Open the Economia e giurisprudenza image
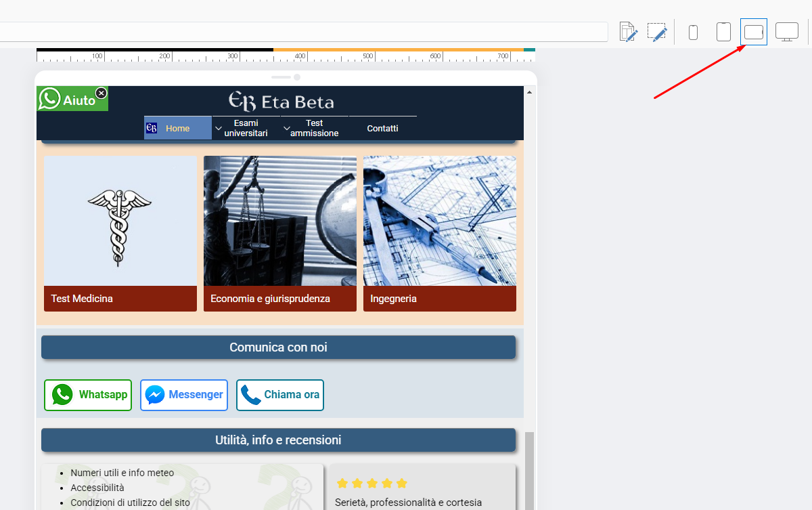The height and width of the screenshot is (510, 812). 280,221
